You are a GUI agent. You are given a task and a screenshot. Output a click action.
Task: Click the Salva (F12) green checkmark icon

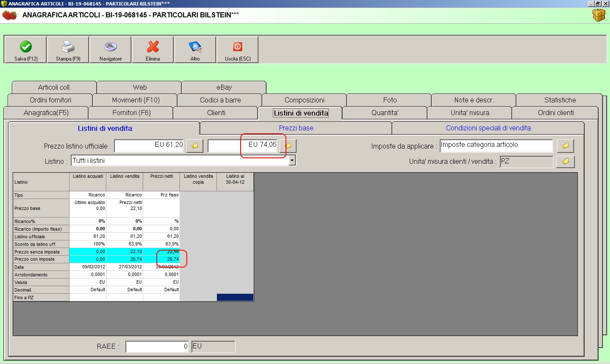(26, 47)
